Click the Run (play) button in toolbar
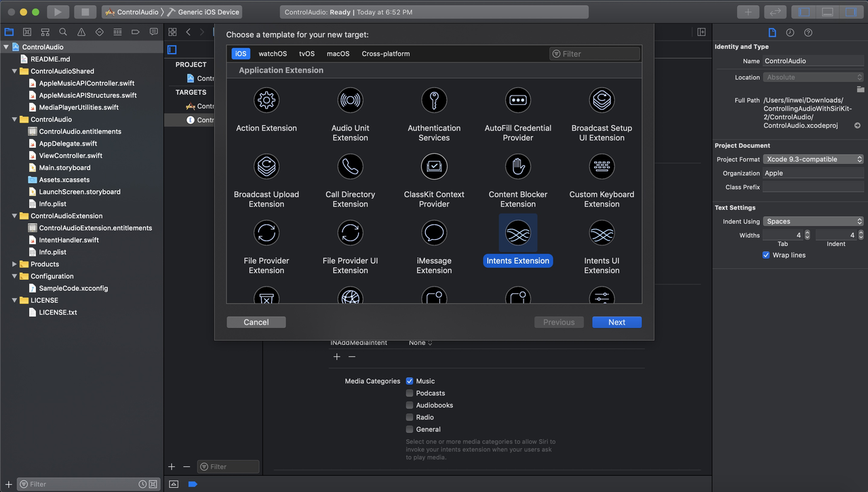Image resolution: width=868 pixels, height=492 pixels. pyautogui.click(x=58, y=12)
